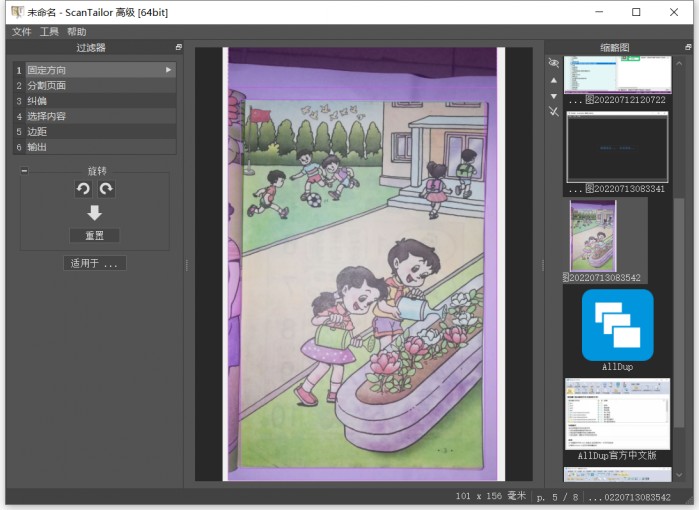
Task: Rotate page counter-clockwise
Action: tap(83, 189)
